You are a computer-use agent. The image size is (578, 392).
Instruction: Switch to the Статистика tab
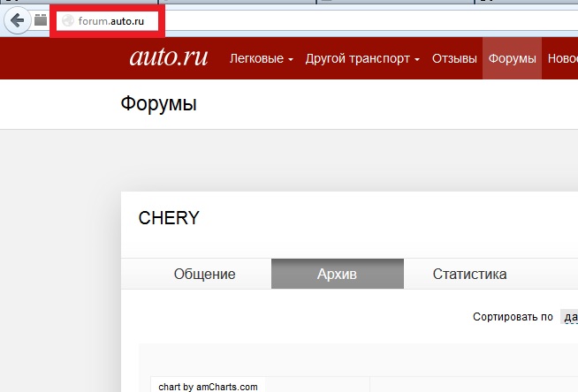coord(469,274)
